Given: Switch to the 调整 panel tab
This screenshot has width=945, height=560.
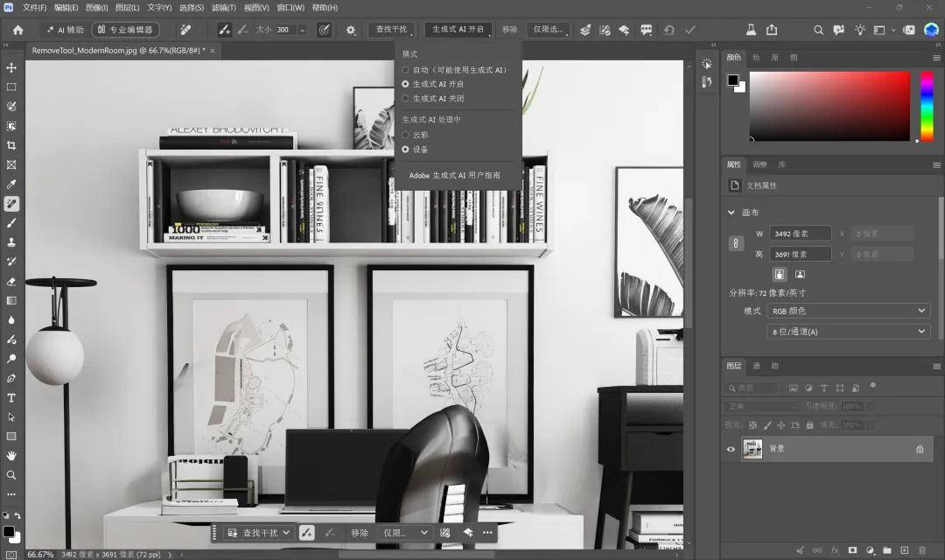Looking at the screenshot, I should click(x=759, y=164).
